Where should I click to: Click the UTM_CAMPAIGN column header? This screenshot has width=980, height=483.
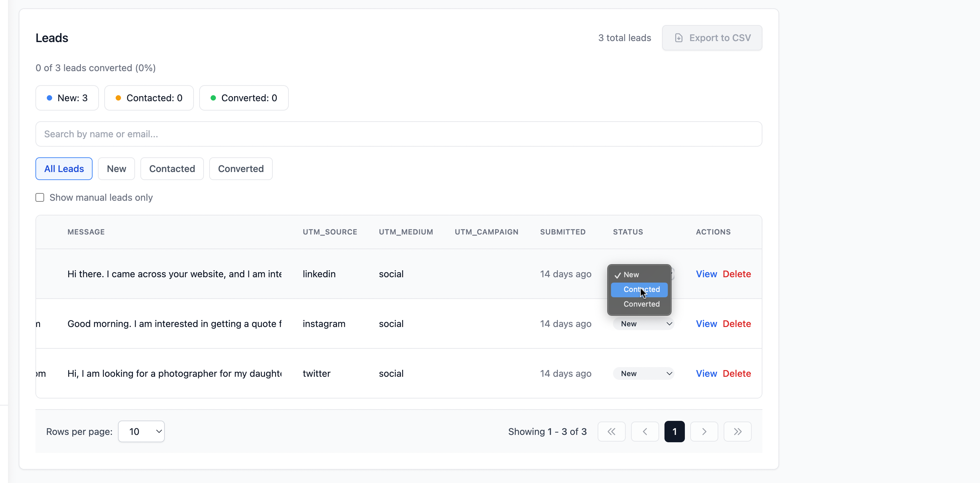pos(487,232)
